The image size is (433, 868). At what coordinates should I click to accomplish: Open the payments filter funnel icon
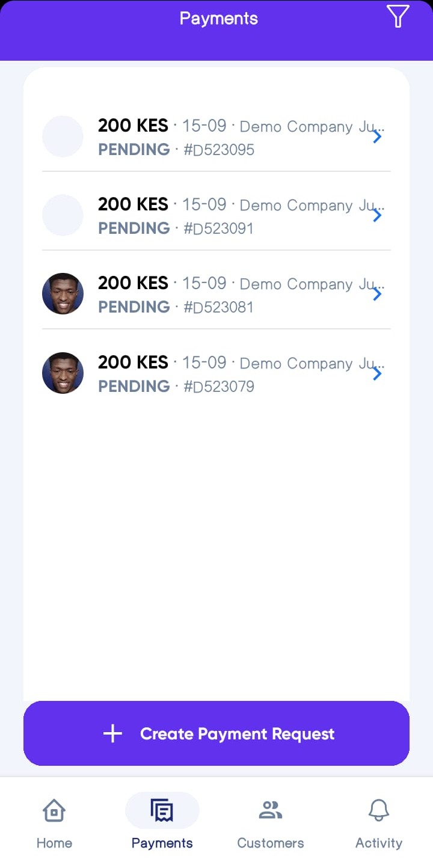click(398, 16)
